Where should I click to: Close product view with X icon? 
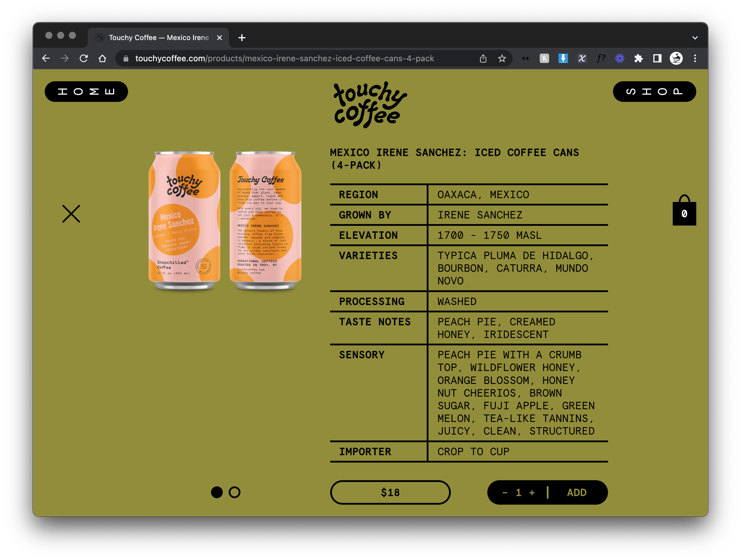(x=71, y=214)
